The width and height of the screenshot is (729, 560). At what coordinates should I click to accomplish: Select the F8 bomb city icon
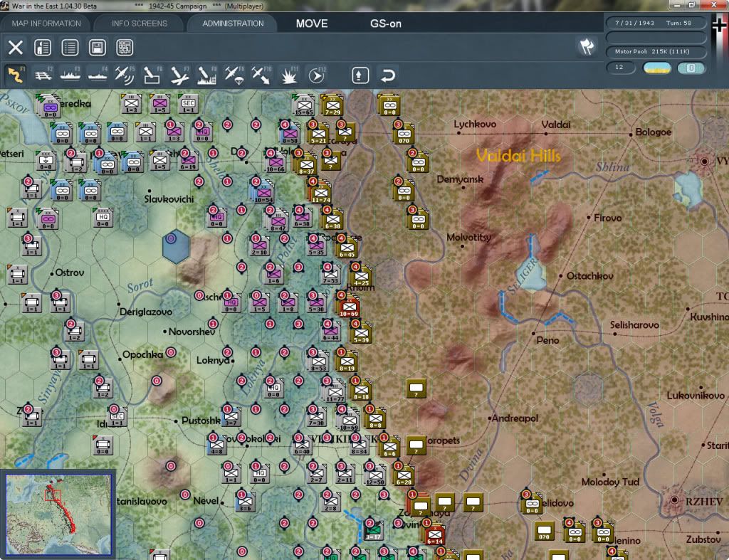pyautogui.click(x=207, y=75)
